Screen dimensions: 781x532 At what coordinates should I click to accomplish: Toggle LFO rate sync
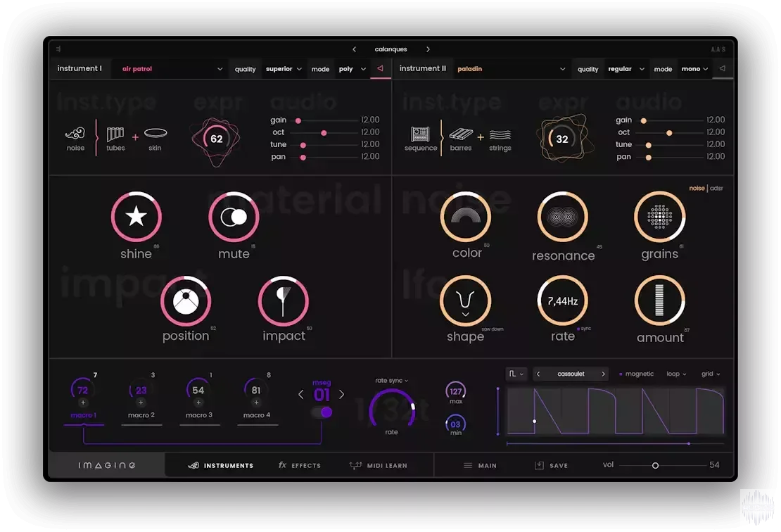pos(584,329)
